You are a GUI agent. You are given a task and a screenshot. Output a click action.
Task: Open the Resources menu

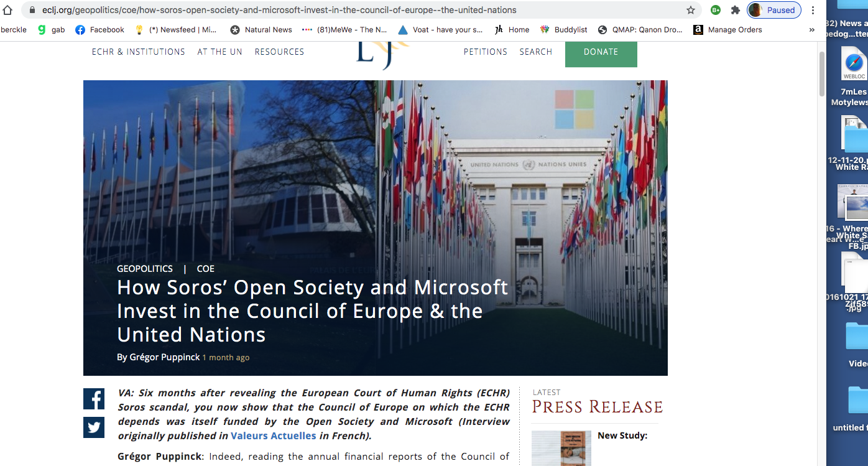280,52
